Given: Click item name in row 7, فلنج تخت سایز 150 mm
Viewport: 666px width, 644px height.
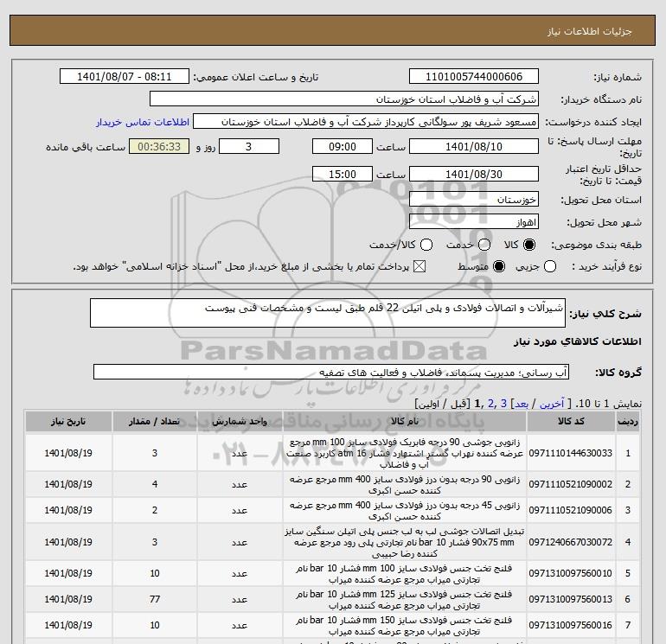Looking at the screenshot, I should pos(405,626).
